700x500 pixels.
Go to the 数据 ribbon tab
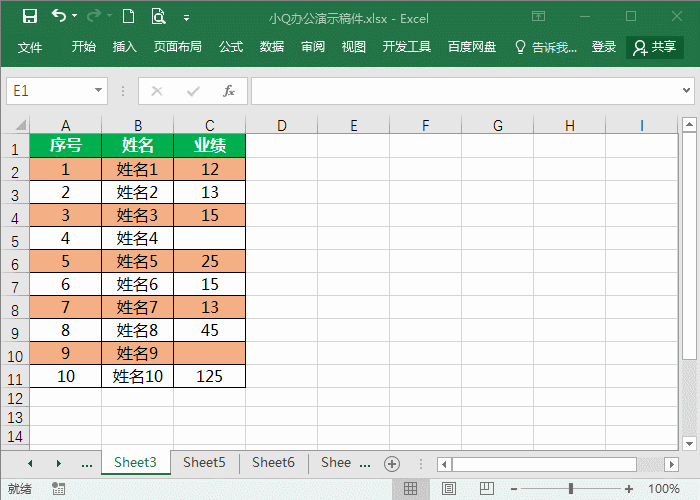pyautogui.click(x=272, y=47)
